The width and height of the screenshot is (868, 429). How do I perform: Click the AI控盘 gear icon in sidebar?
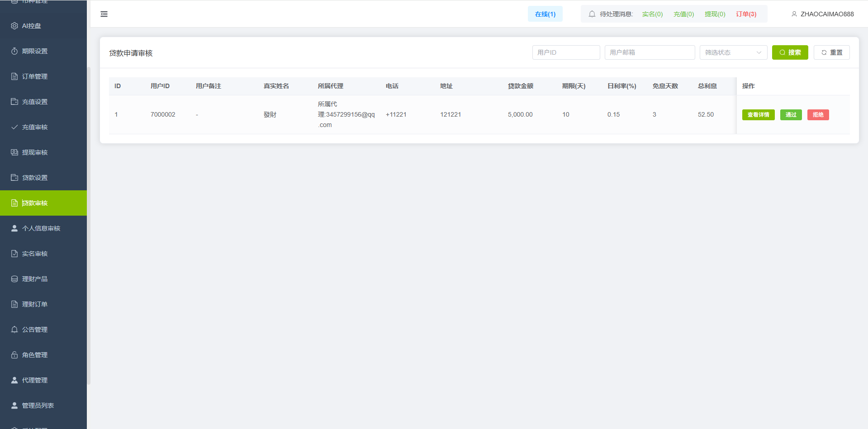point(14,26)
